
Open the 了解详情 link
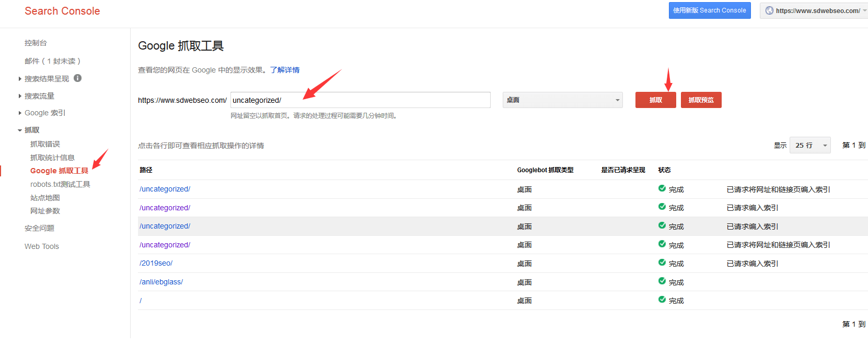click(285, 70)
